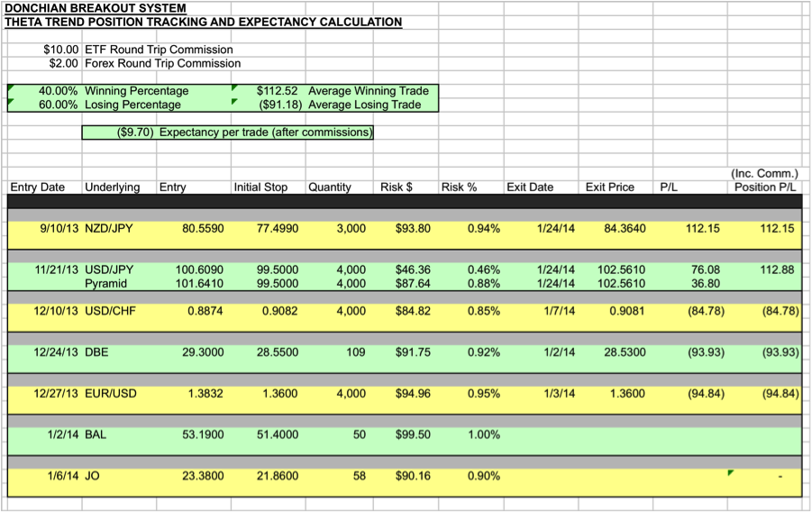The width and height of the screenshot is (812, 512).
Task: Select the DBE underlying cell
Action: 96,352
